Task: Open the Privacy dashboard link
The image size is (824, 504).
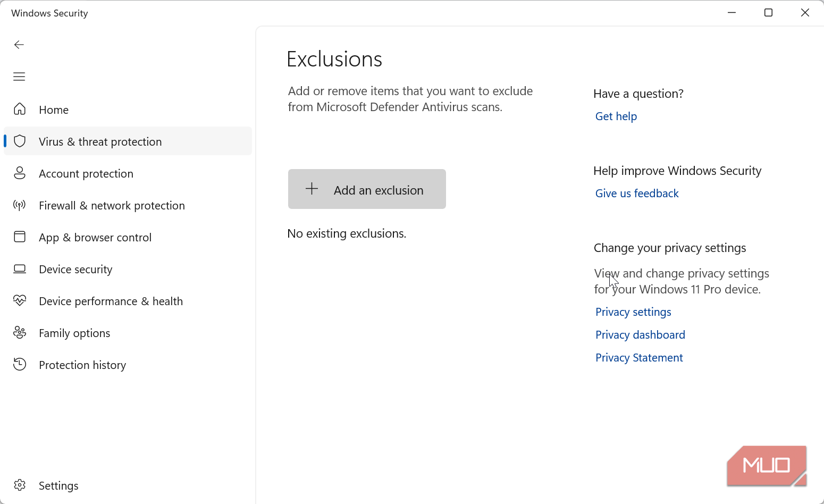Action: (x=640, y=335)
